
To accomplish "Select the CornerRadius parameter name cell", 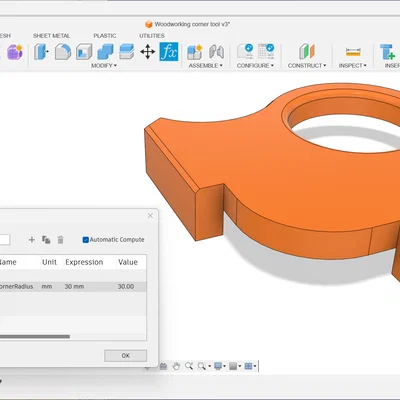I will [17, 286].
